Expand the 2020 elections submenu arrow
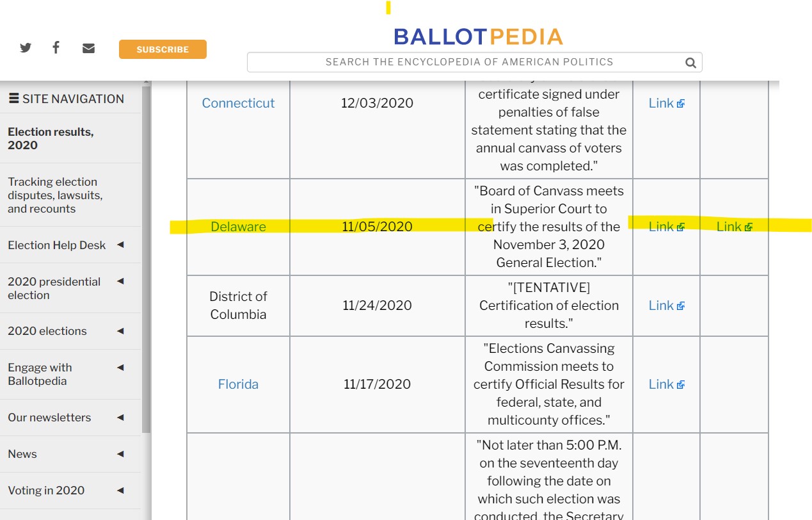 120,330
